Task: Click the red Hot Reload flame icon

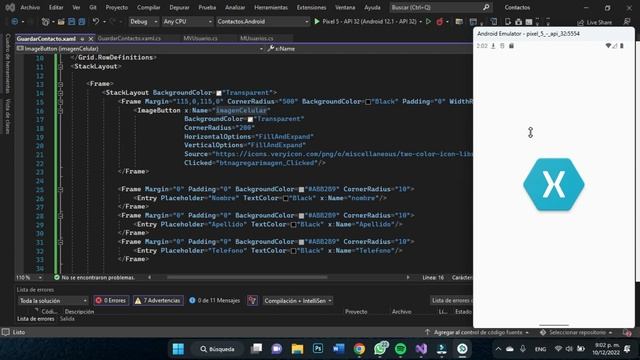Action: pyautogui.click(x=440, y=21)
